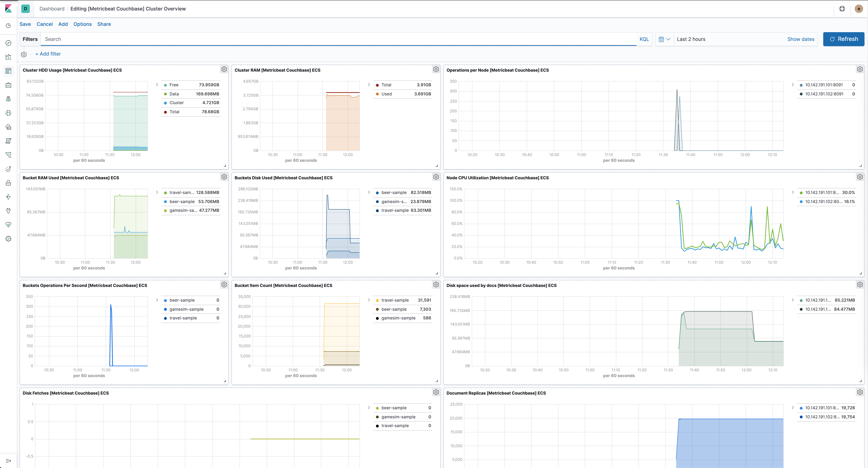
Task: Open the date picker calendar dropdown
Action: point(664,39)
